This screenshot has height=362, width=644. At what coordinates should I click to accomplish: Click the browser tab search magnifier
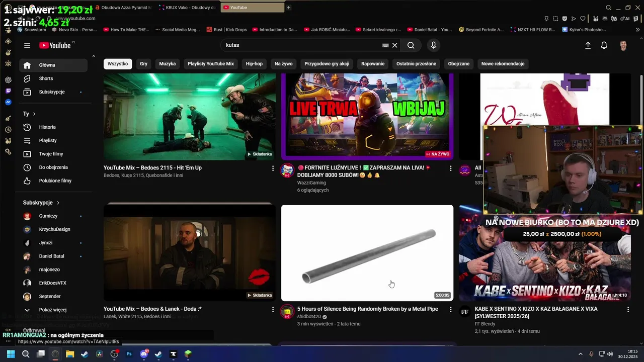pos(608,8)
